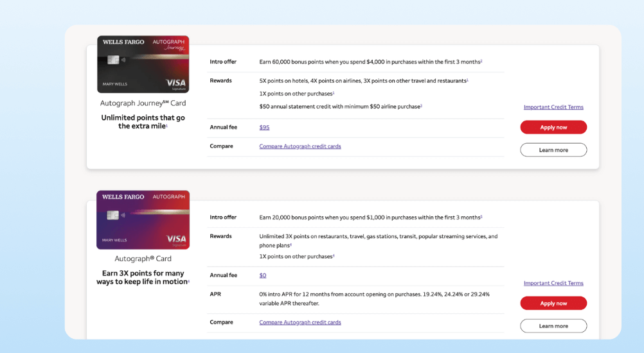This screenshot has height=353, width=644.
Task: Apply now for the Autograph Journey Card
Action: tap(553, 127)
